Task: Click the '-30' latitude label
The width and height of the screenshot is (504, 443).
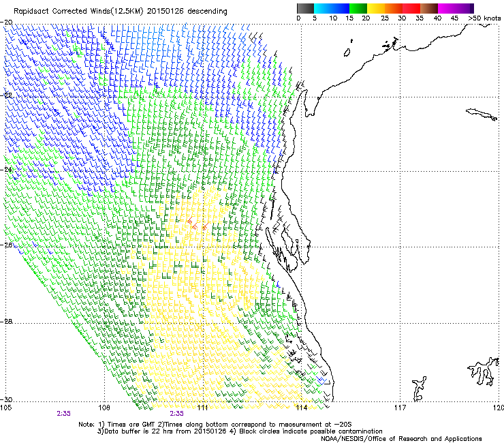Action: [7, 399]
